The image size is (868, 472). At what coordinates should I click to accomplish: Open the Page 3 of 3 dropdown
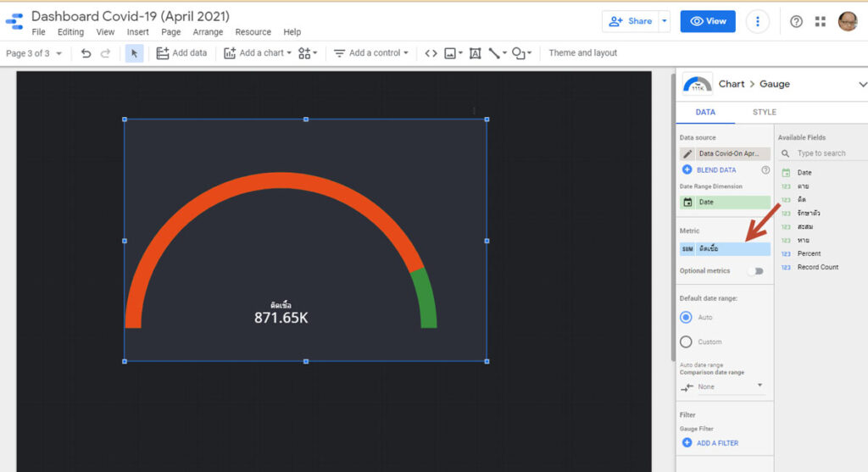pyautogui.click(x=34, y=53)
